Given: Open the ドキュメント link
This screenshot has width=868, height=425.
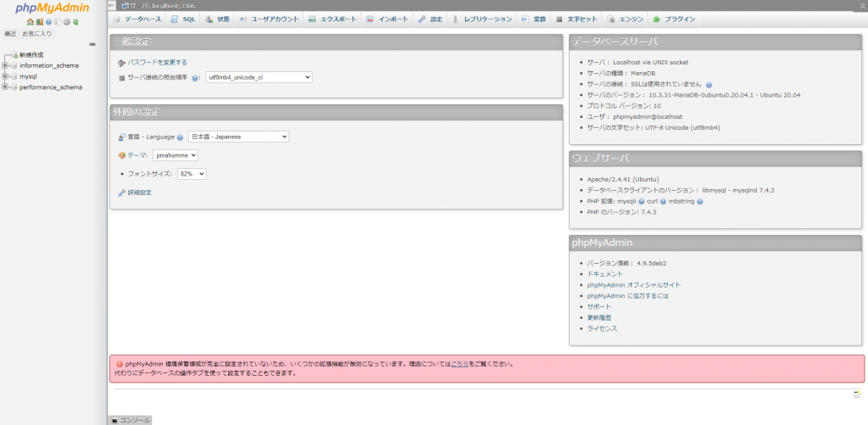Looking at the screenshot, I should click(605, 274).
